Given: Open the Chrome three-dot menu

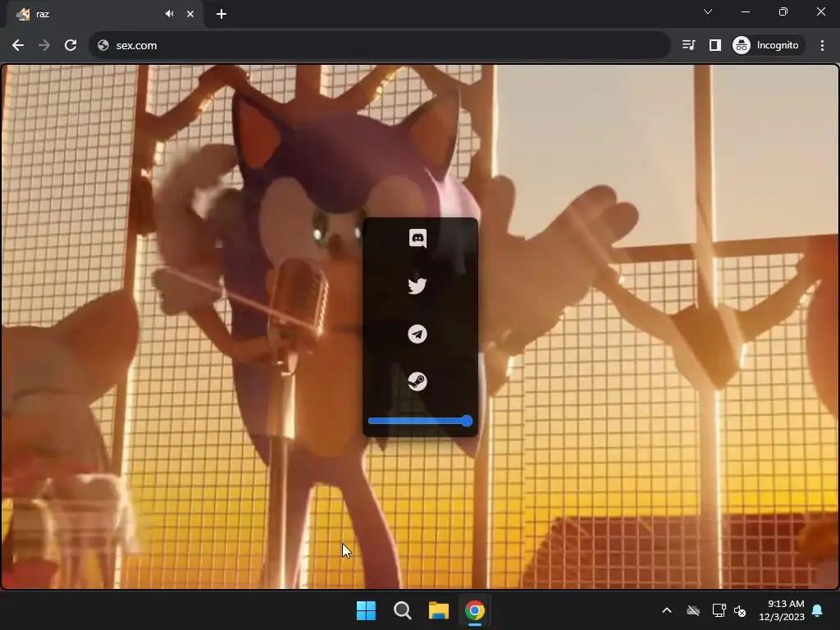Looking at the screenshot, I should [x=822, y=45].
